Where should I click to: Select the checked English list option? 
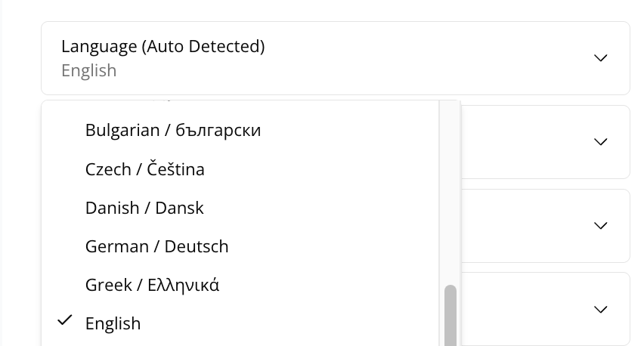pyautogui.click(x=113, y=323)
